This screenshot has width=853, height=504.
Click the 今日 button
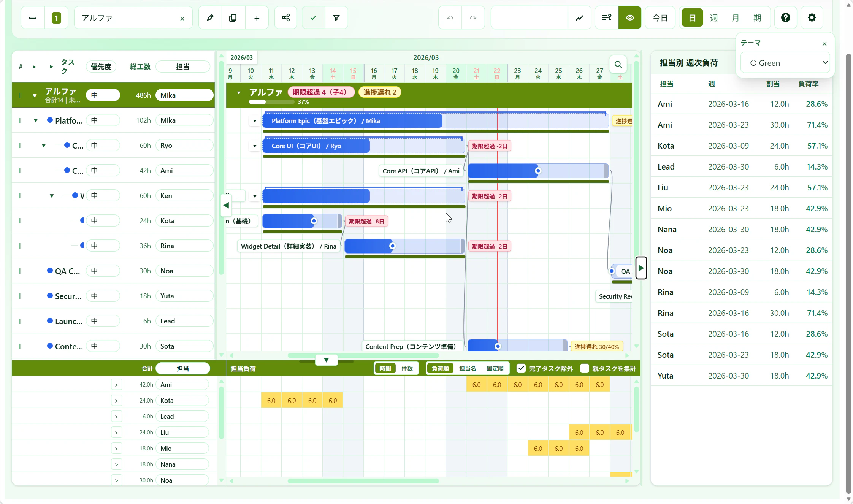[660, 18]
